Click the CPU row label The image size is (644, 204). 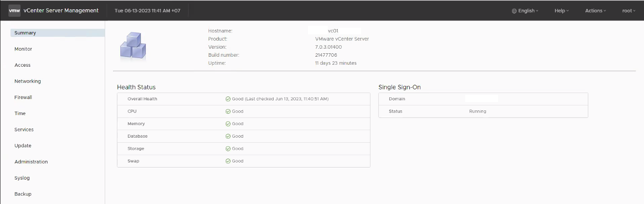click(x=132, y=112)
